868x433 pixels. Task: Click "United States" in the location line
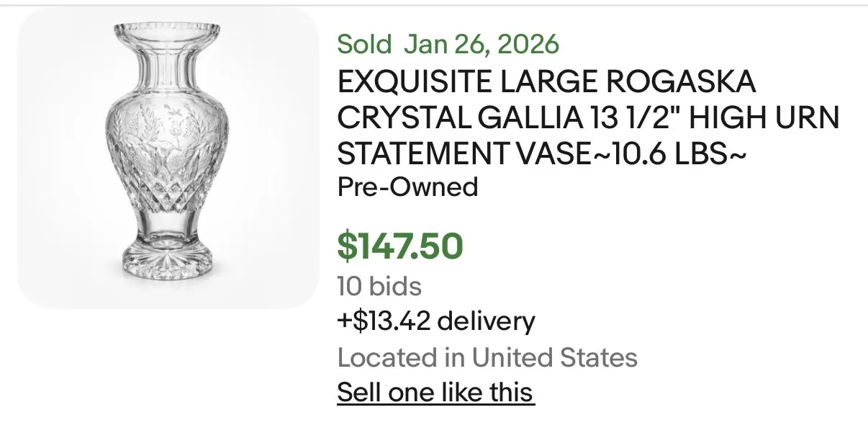[x=555, y=357]
